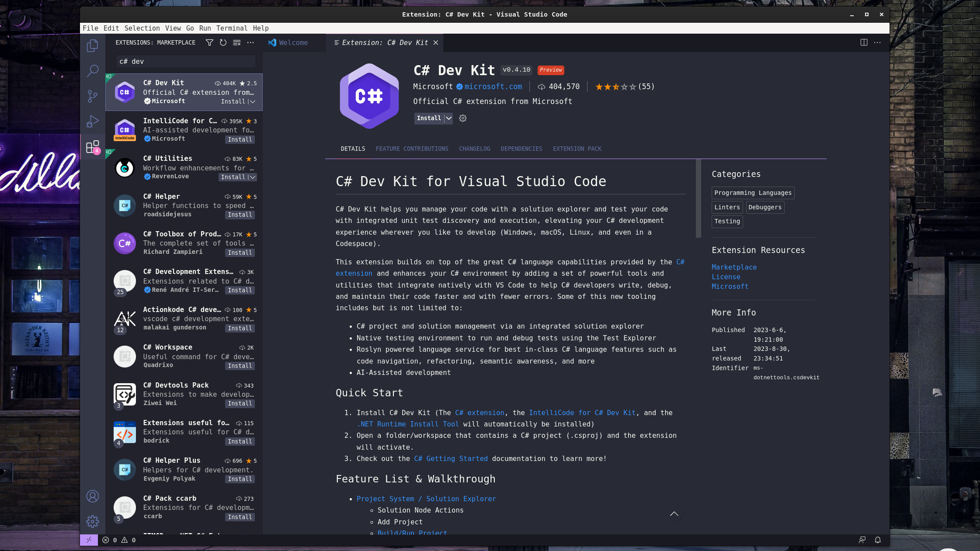This screenshot has height=551, width=980.
Task: Click the Marketplace link under Extension Resources
Action: (733, 267)
